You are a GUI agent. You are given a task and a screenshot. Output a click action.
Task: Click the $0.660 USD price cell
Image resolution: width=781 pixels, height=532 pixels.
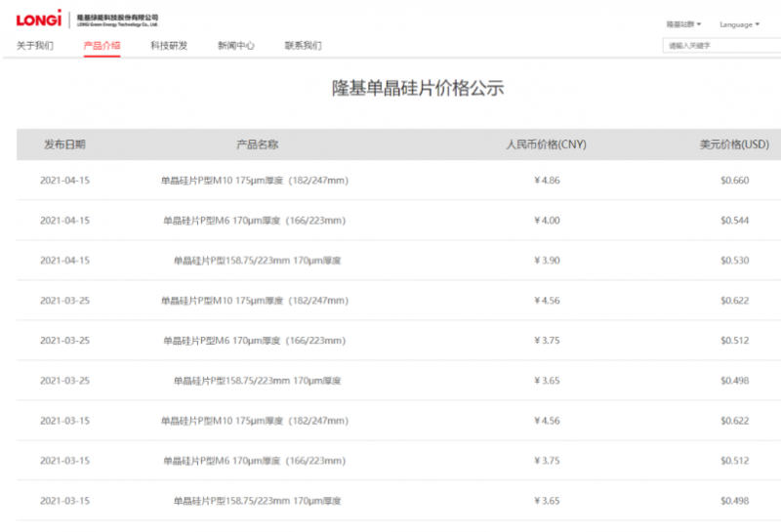pos(734,181)
